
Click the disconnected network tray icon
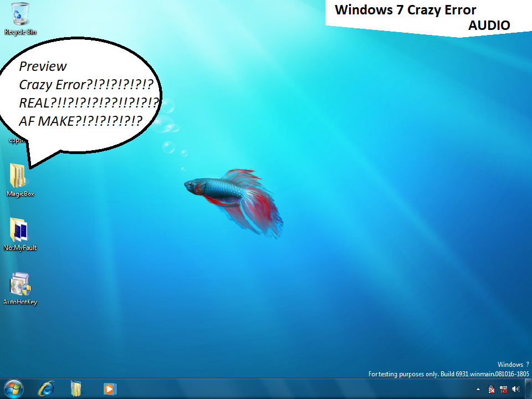click(504, 390)
